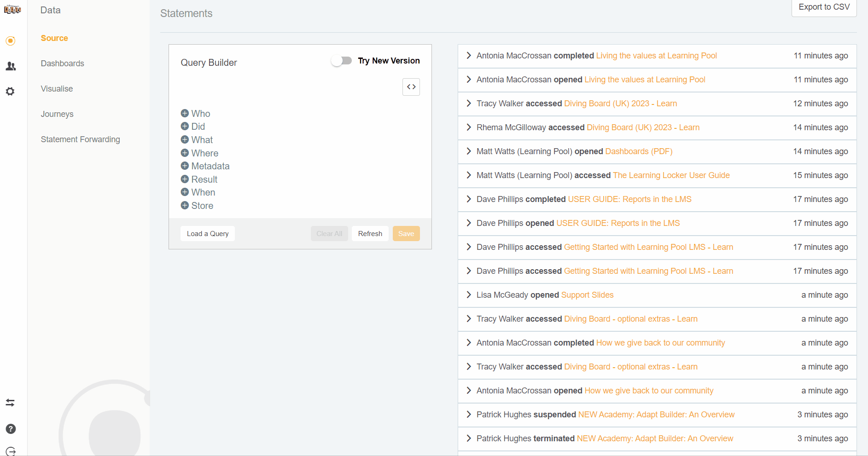
Task: Open help via question mark icon
Action: click(x=11, y=429)
